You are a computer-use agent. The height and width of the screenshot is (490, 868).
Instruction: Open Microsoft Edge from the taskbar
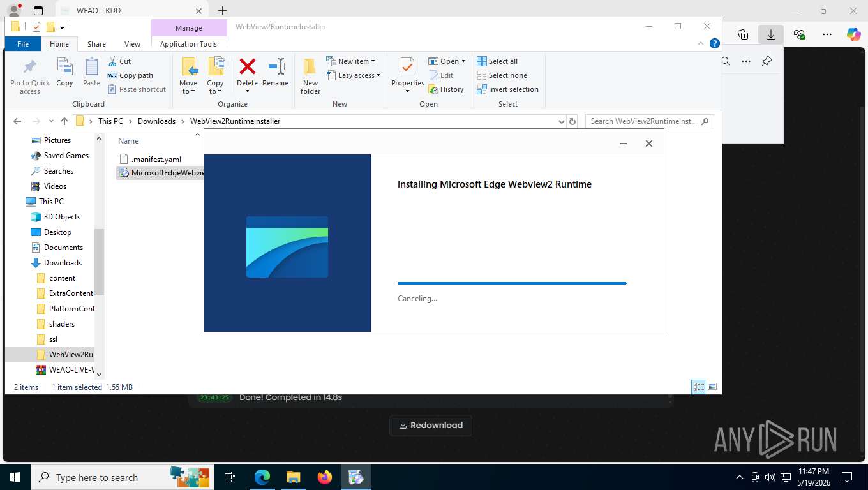pos(262,477)
